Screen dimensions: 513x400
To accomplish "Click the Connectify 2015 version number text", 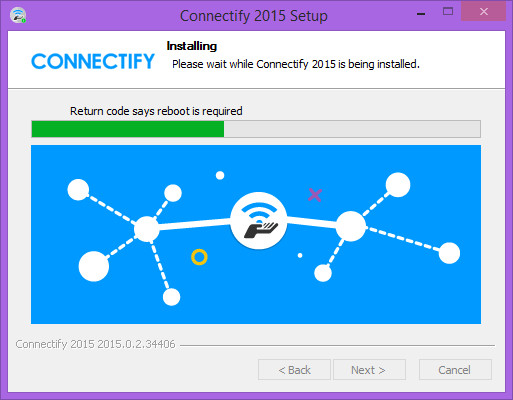I will (x=95, y=344).
